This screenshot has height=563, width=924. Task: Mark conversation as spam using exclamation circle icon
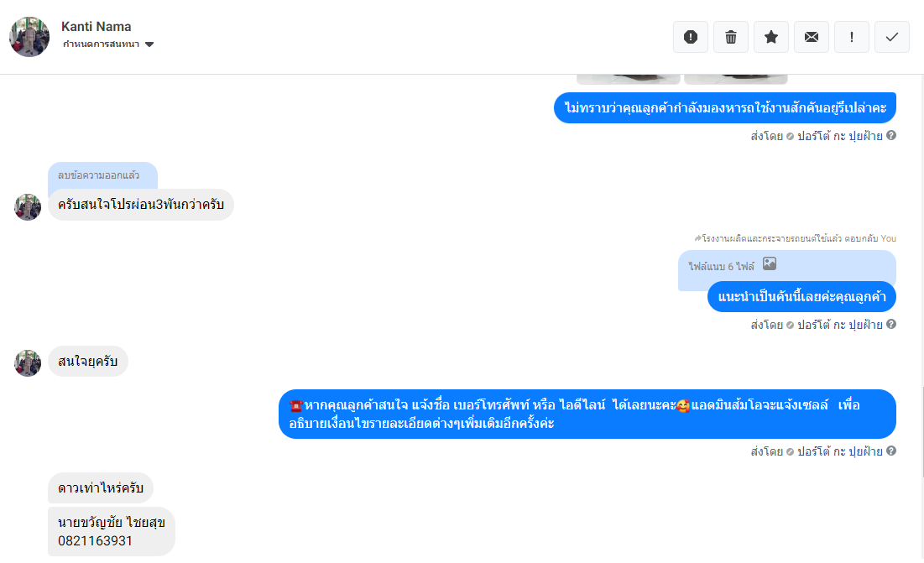(x=691, y=37)
